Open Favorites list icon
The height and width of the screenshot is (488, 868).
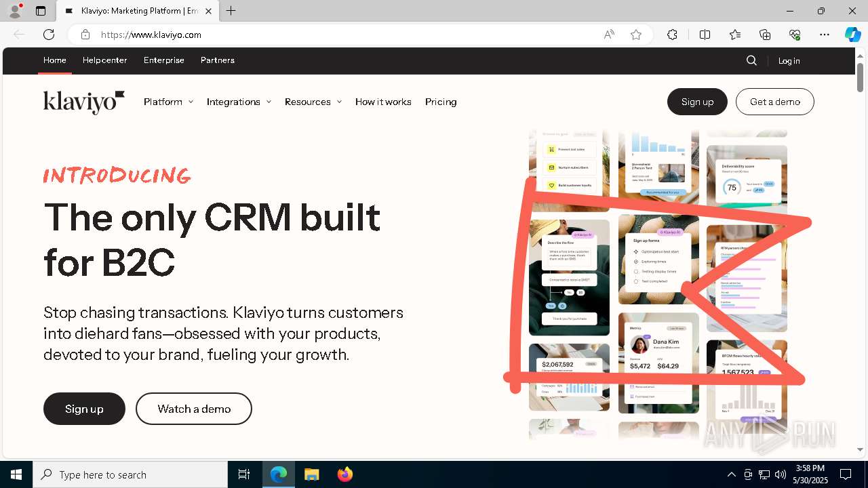point(735,35)
